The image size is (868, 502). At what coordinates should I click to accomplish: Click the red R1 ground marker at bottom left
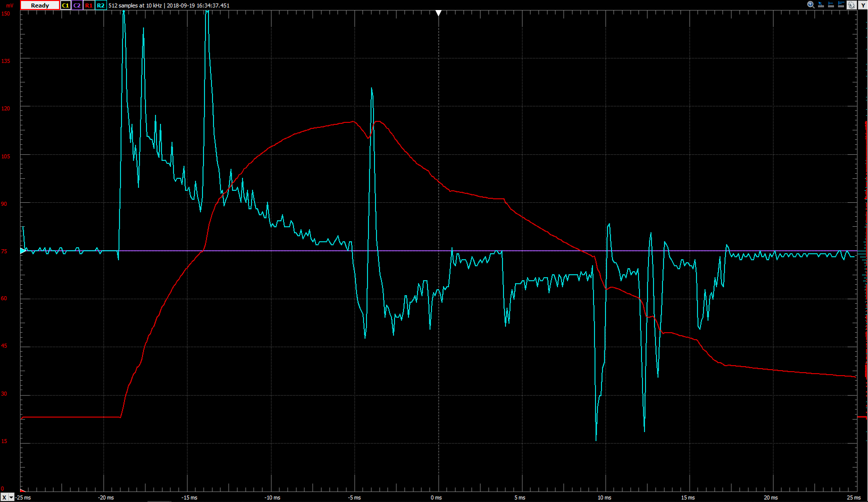click(22, 491)
